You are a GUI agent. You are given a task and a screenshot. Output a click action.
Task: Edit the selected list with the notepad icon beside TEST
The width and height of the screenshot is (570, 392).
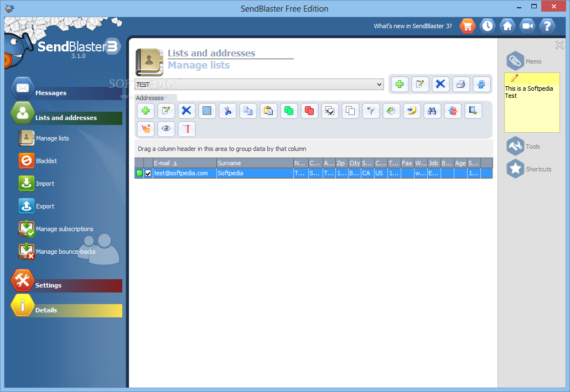[x=420, y=84]
